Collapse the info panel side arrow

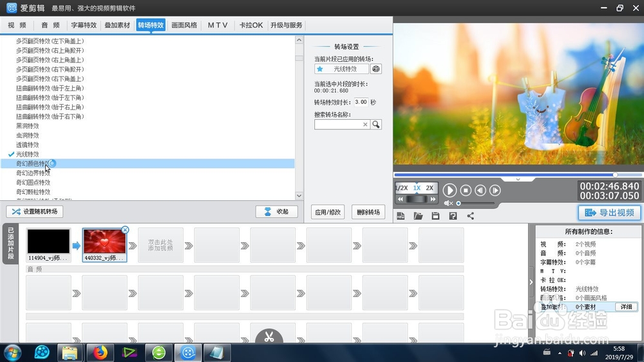pyautogui.click(x=531, y=282)
